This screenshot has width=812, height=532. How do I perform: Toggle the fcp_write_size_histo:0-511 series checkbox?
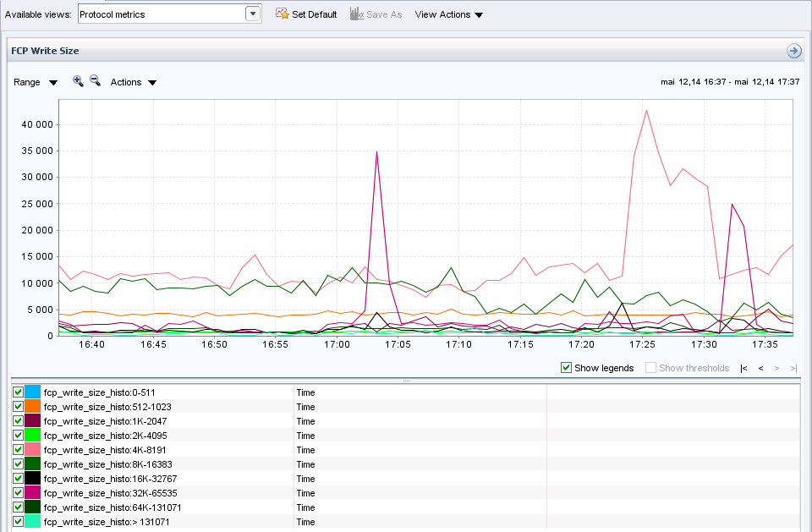pyautogui.click(x=18, y=392)
